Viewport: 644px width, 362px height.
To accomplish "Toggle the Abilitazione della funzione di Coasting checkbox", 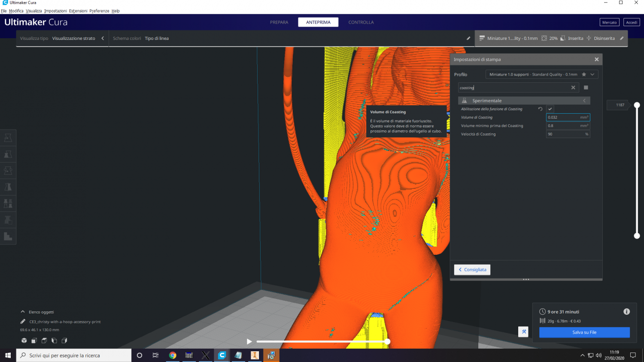I will pyautogui.click(x=550, y=109).
